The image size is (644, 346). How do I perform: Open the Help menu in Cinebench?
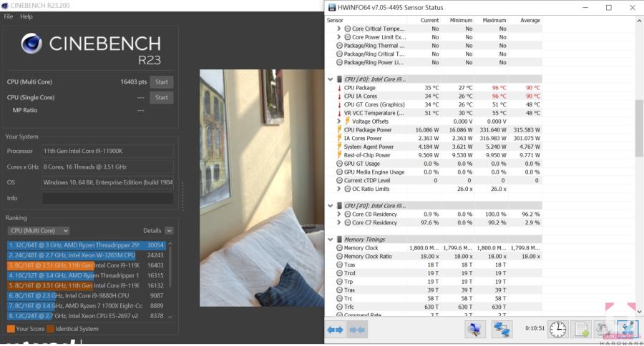point(26,16)
